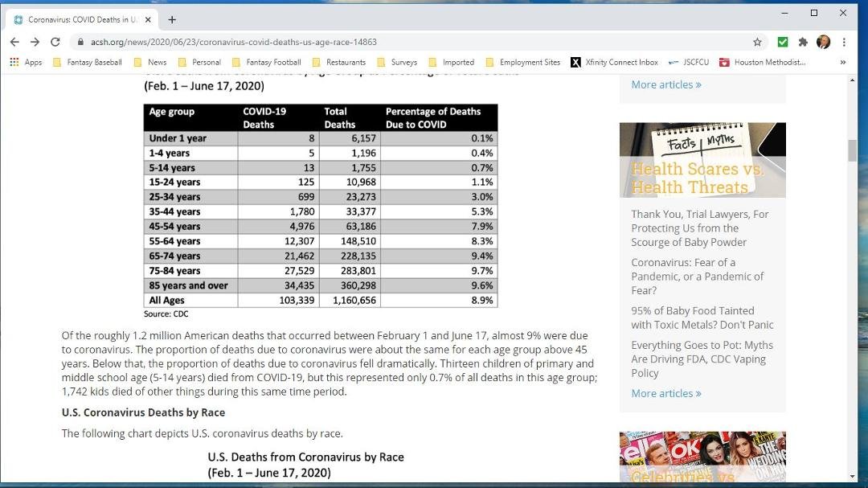The height and width of the screenshot is (488, 868).
Task: Open a new browser tab
Action: 172,20
